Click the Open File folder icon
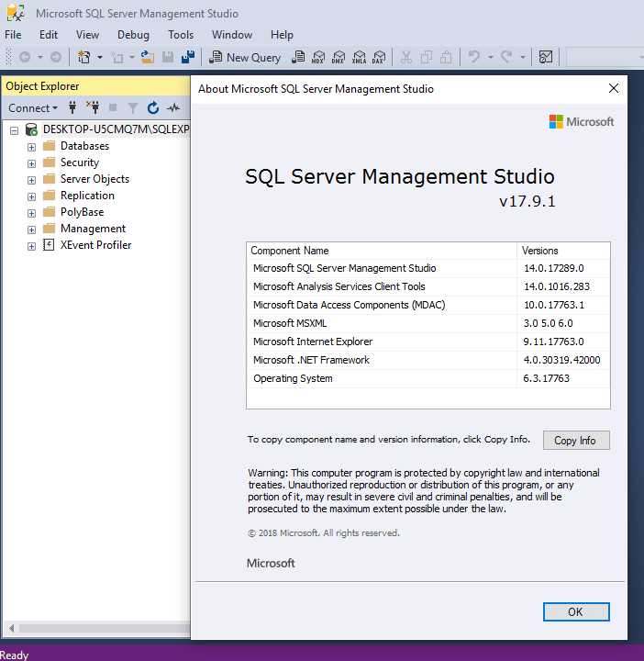Image resolution: width=644 pixels, height=661 pixels. pyautogui.click(x=147, y=57)
